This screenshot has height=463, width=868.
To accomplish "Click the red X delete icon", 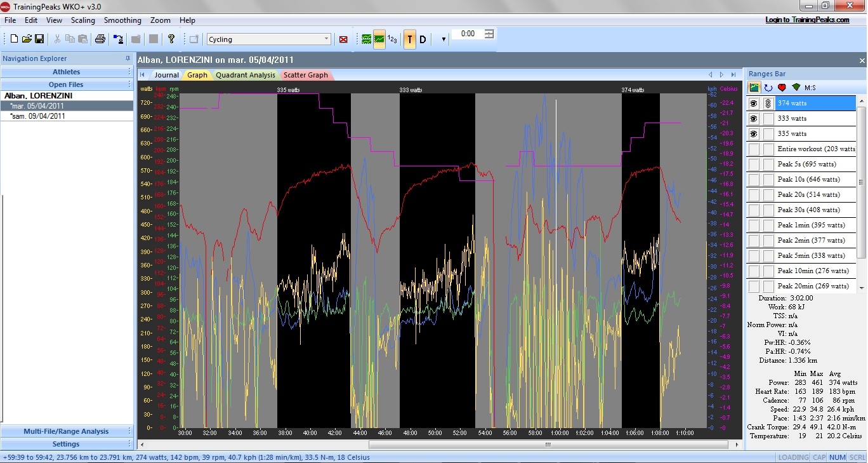I will click(x=343, y=39).
